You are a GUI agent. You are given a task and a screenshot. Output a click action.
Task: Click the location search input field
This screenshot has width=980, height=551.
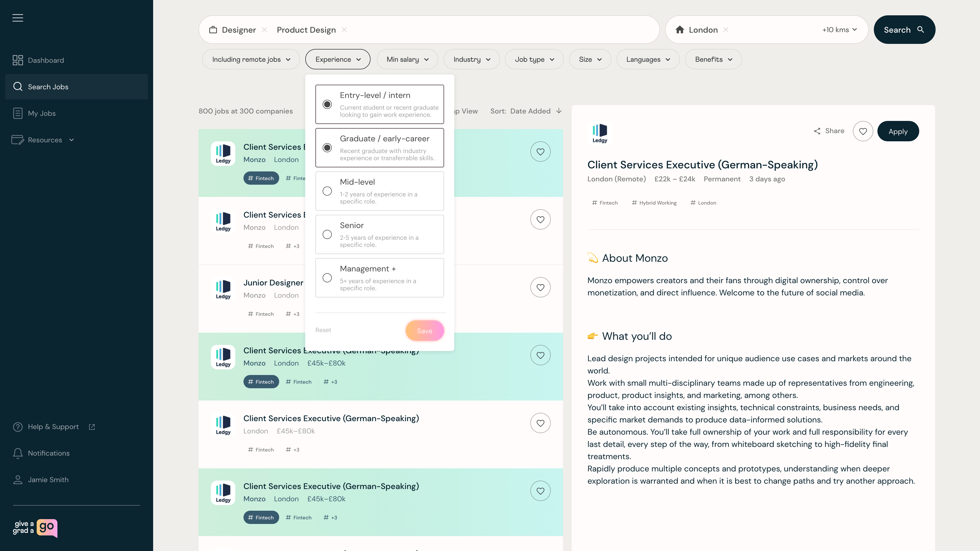(x=767, y=30)
